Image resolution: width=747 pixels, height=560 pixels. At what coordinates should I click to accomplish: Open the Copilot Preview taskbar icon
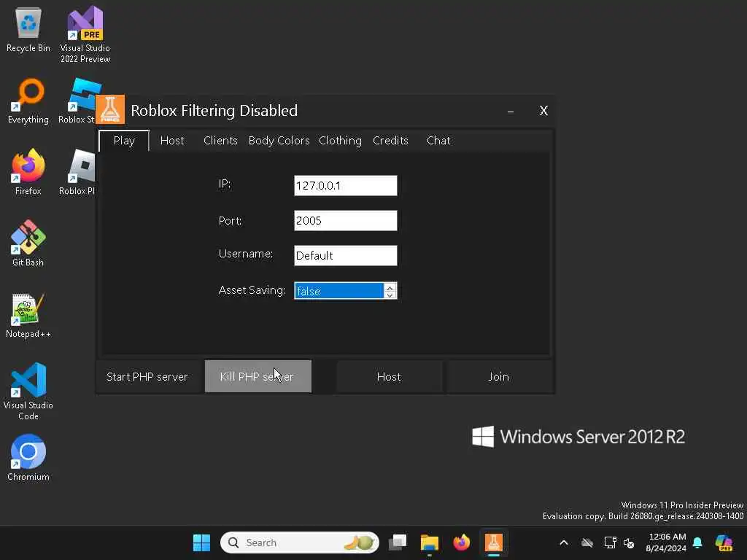[724, 542]
